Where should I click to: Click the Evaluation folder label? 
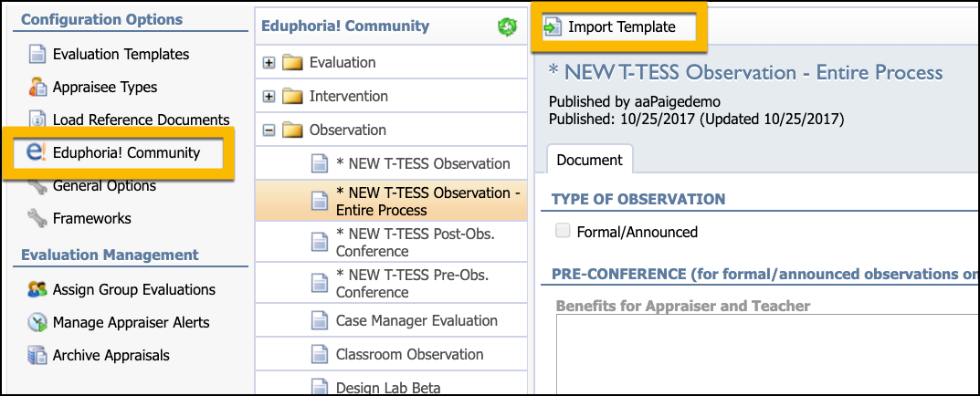(342, 63)
